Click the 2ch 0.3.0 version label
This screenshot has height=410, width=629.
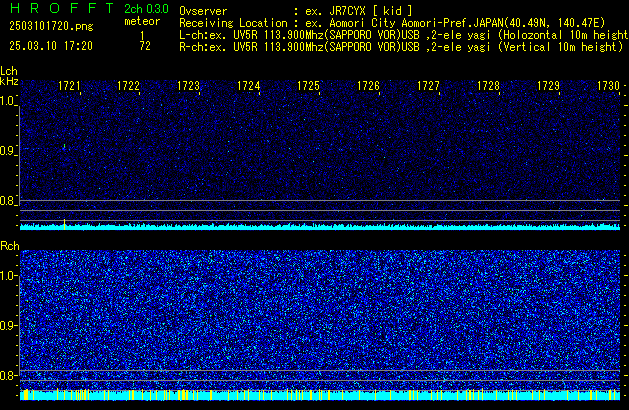[146, 9]
